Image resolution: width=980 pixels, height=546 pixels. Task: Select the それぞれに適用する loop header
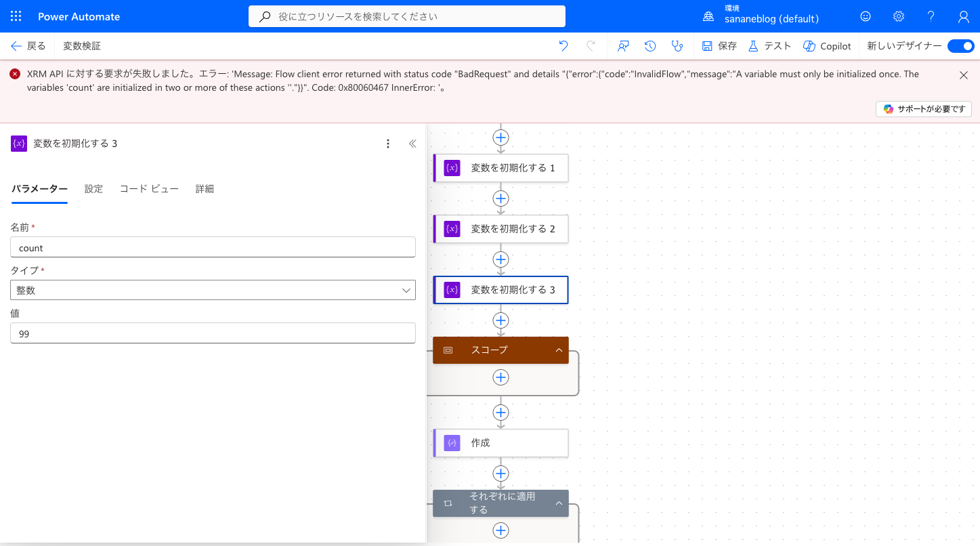500,503
